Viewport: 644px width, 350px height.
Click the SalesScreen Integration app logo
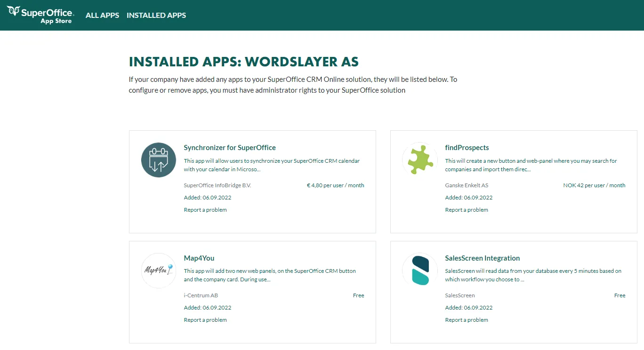click(420, 270)
